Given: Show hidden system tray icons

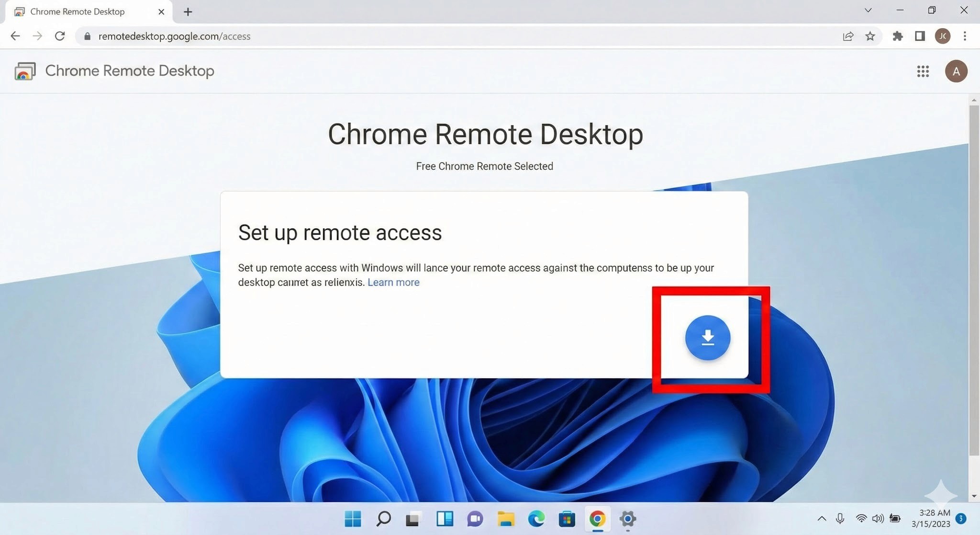Looking at the screenshot, I should click(x=822, y=519).
